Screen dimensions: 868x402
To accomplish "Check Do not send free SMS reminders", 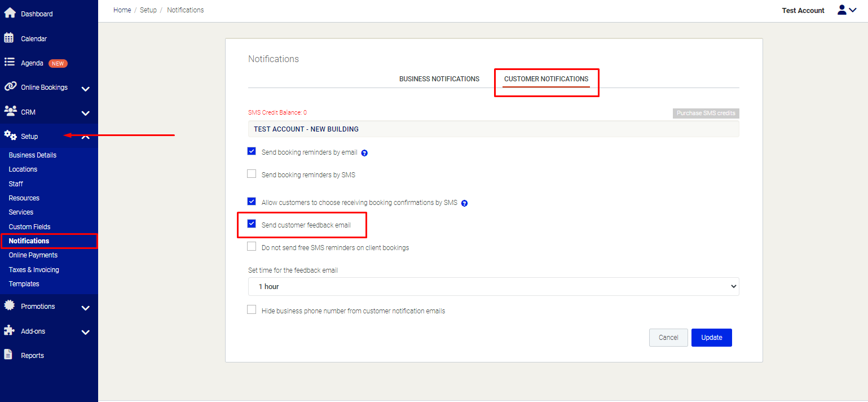I will [x=252, y=247].
